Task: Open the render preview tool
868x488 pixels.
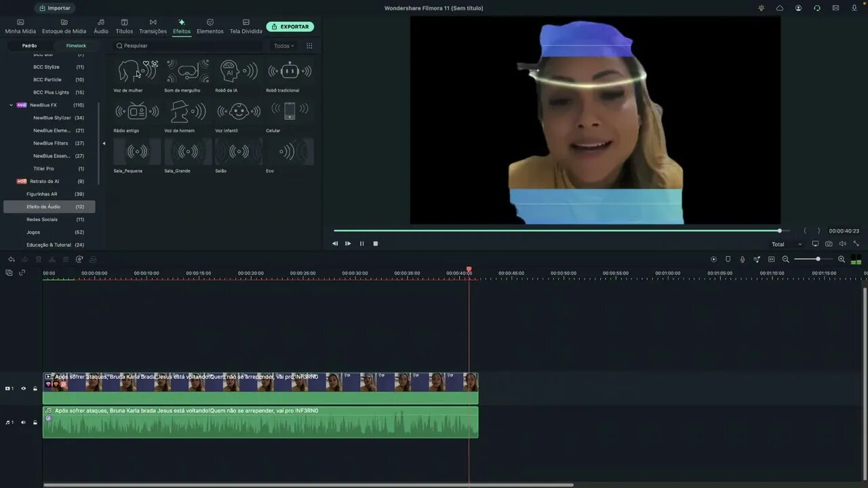Action: 713,260
